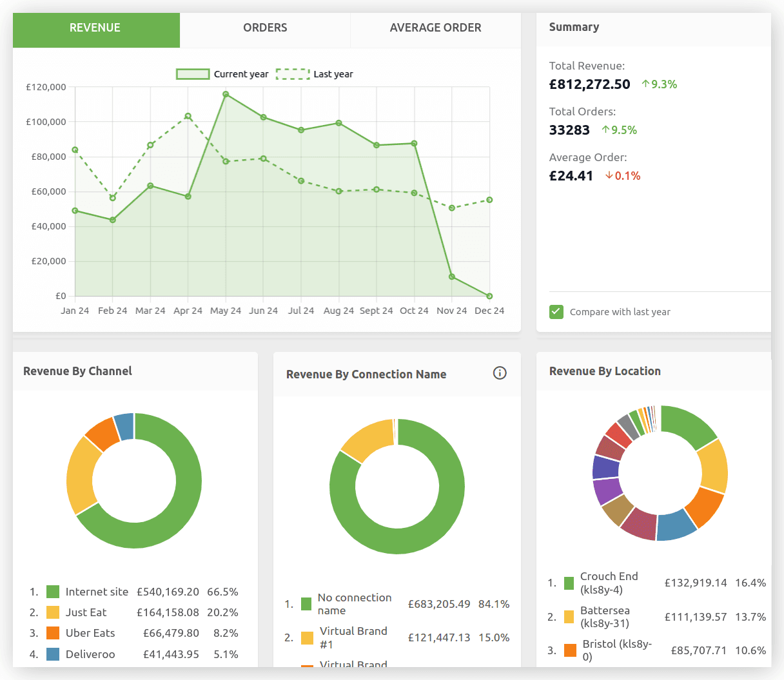Viewport: 784px width, 680px height.
Task: Click the £41,443.95 revenue value
Action: 171,654
